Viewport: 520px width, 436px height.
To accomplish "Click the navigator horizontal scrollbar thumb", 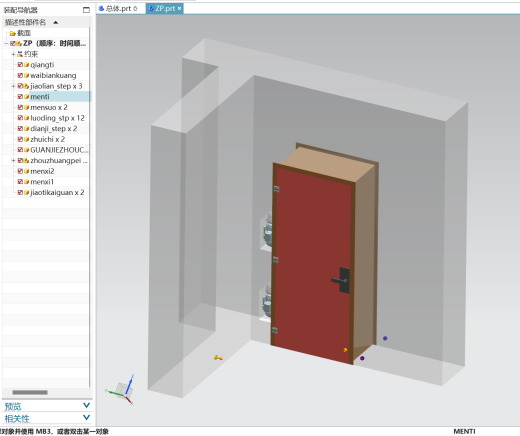I will click(30, 392).
